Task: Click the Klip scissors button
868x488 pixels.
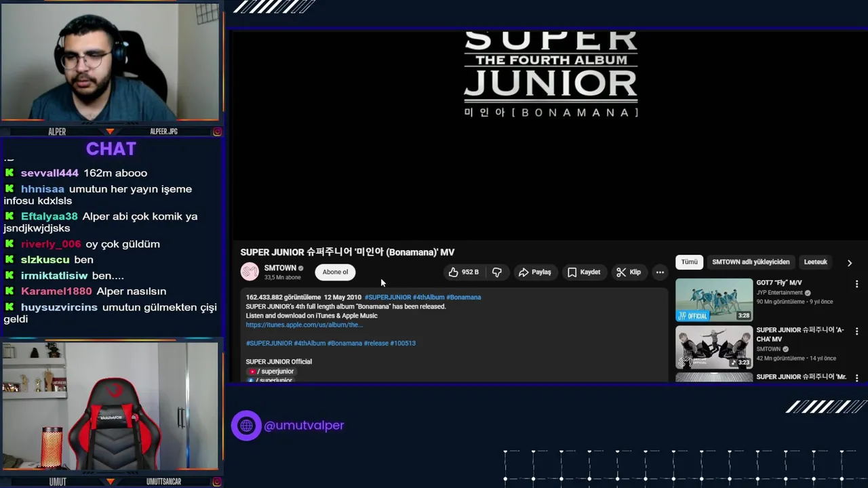Action: 628,272
